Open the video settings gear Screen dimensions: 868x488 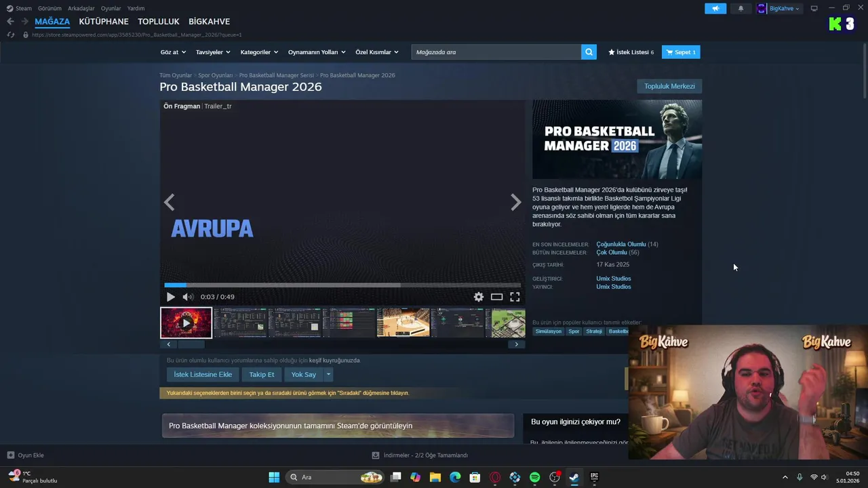pos(479,297)
